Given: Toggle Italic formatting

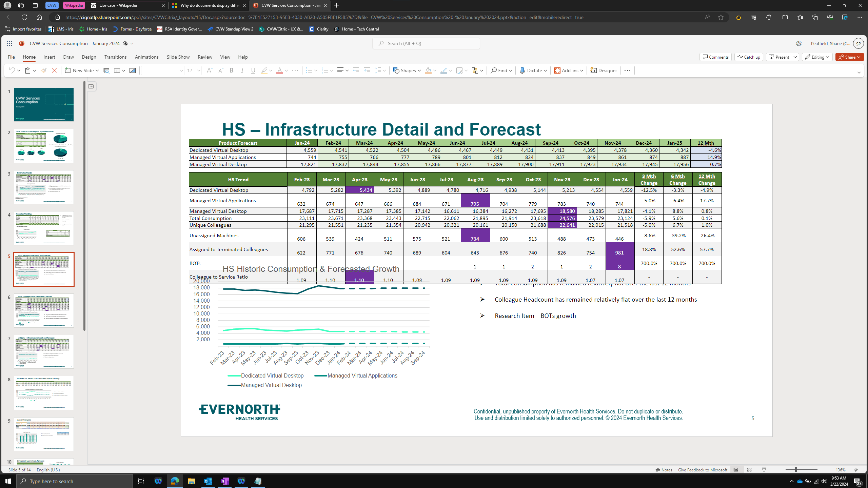Looking at the screenshot, I should [x=242, y=70].
